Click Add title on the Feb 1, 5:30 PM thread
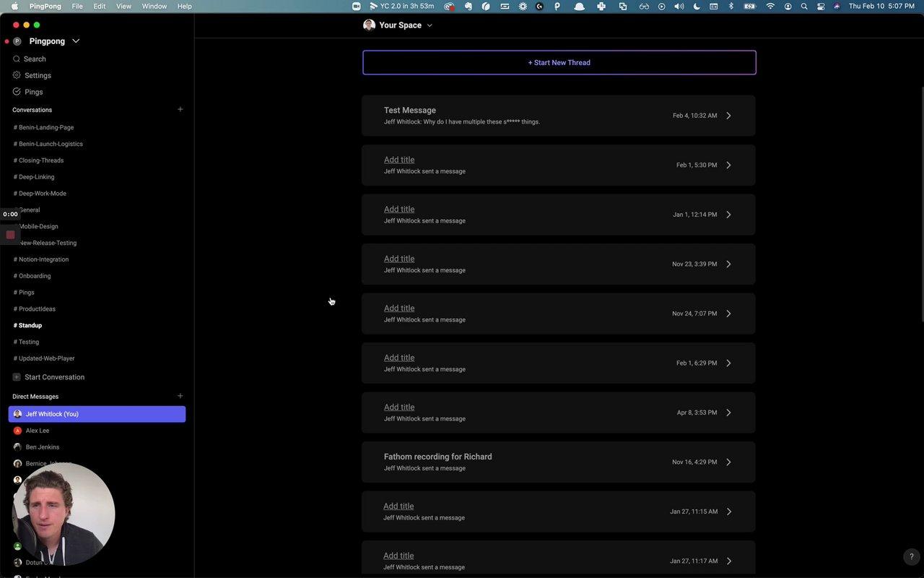The image size is (924, 578). point(399,160)
